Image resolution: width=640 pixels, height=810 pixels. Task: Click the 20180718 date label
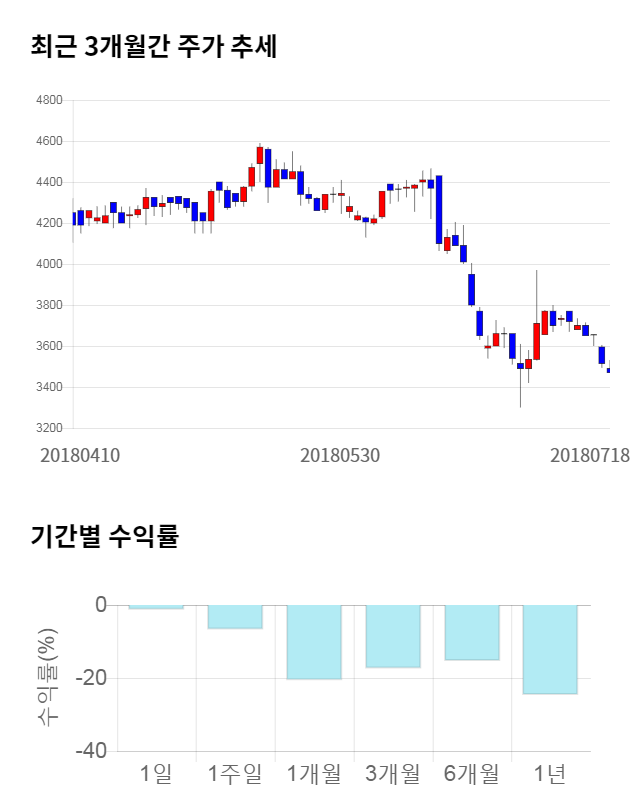coord(590,455)
